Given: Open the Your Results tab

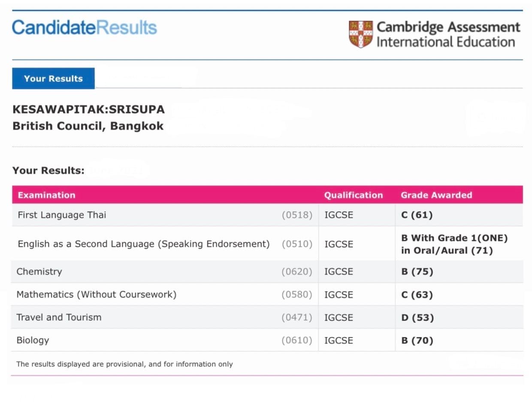Looking at the screenshot, I should pos(53,79).
